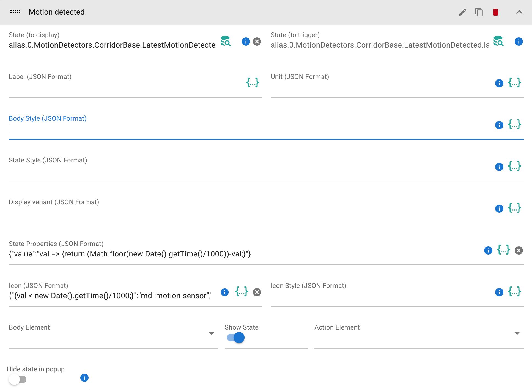
Task: Open JSON editor for Unit
Action: click(x=514, y=82)
